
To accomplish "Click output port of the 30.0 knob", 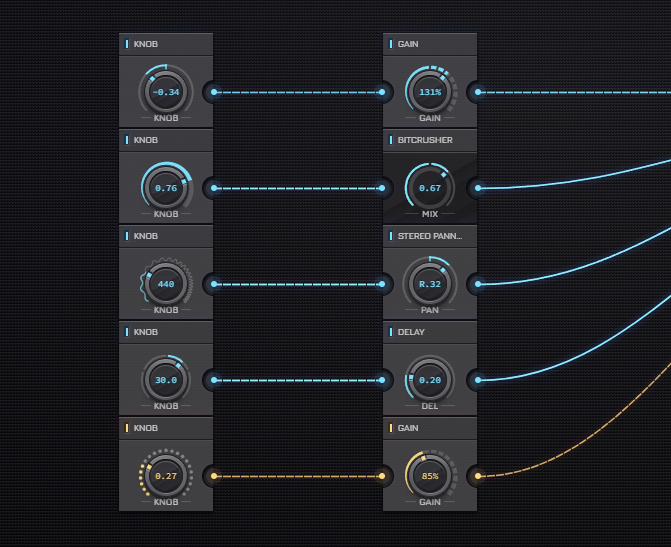I will click(x=214, y=380).
